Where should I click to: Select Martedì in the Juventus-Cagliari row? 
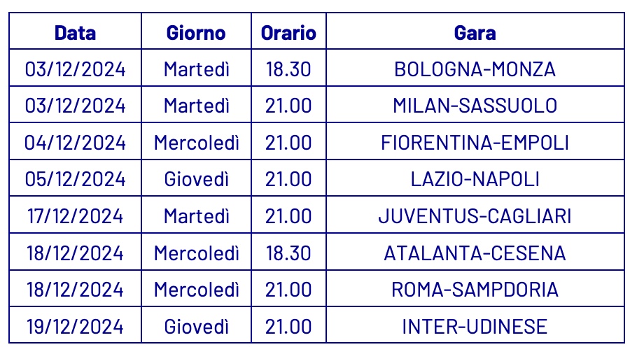tap(196, 216)
